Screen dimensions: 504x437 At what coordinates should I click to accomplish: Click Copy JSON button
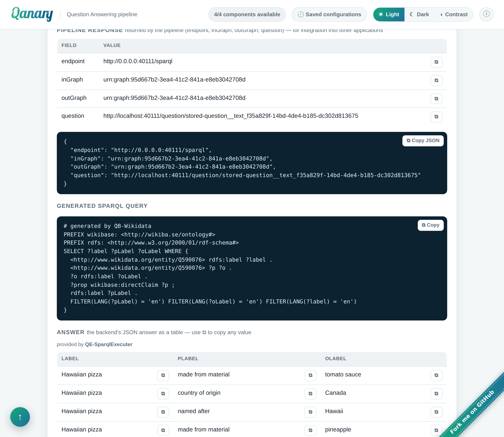(423, 141)
